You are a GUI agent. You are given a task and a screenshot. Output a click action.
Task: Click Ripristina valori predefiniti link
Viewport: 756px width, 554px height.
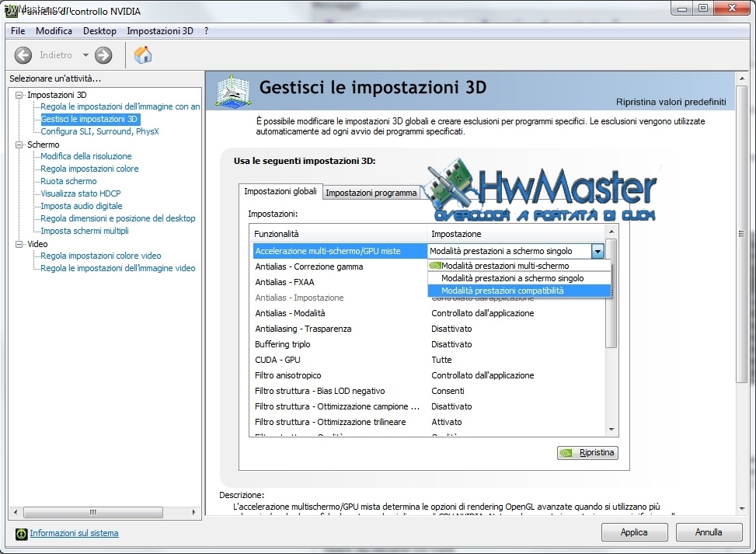(671, 102)
